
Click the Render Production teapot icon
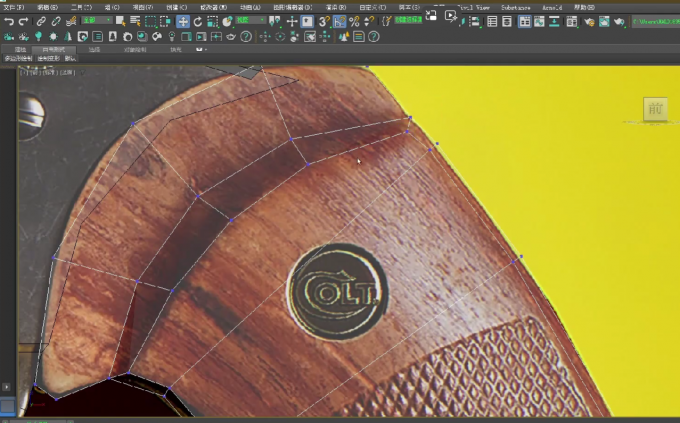pyautogui.click(x=619, y=21)
